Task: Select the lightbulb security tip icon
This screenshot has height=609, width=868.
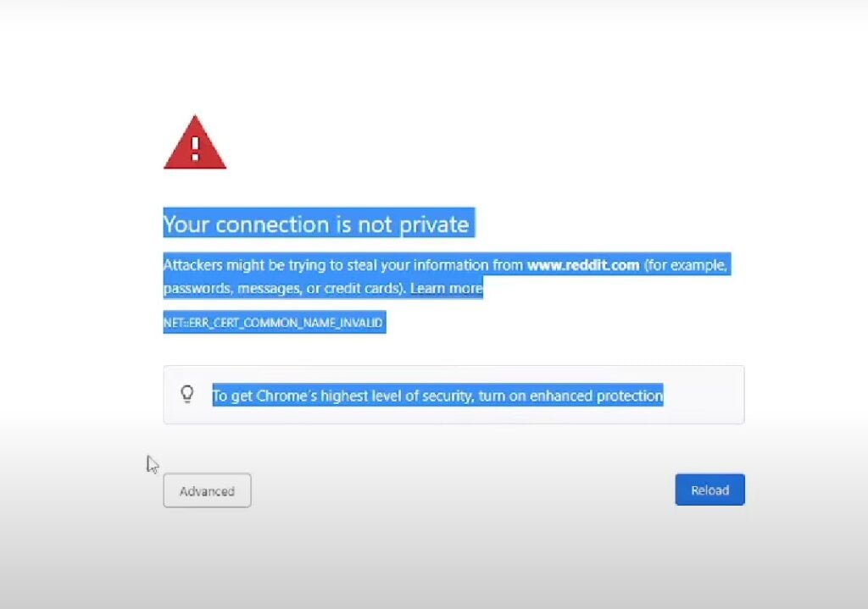Action: coord(188,395)
